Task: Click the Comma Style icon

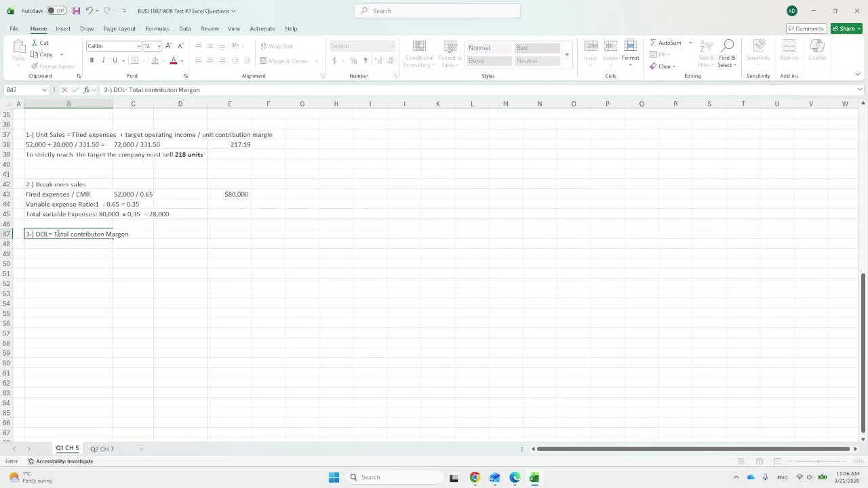Action: coord(366,60)
